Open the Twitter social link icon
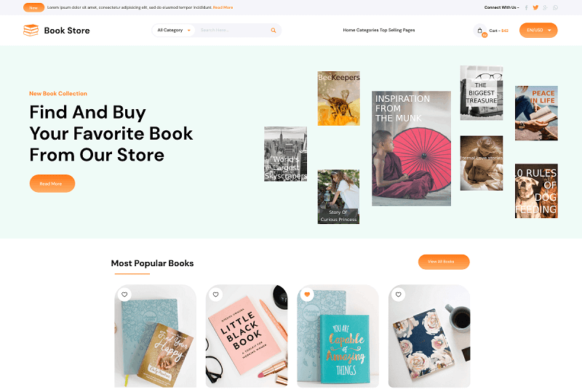The width and height of the screenshot is (582, 392). coord(535,7)
